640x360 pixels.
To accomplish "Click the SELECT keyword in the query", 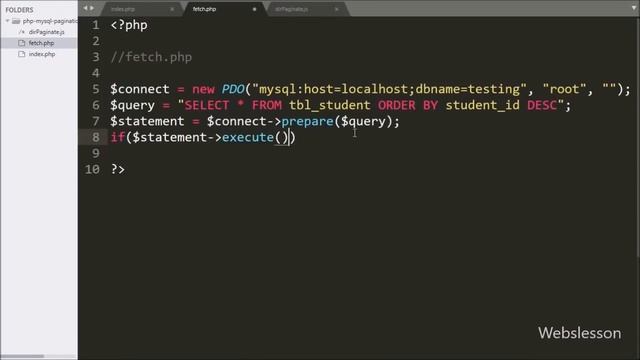I will coord(207,105).
